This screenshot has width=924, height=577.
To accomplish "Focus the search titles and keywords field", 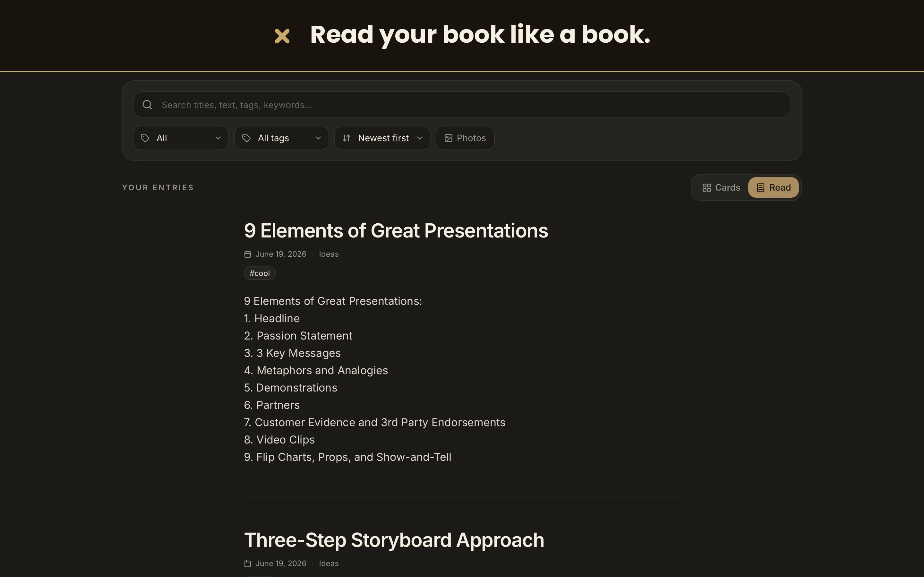I will point(462,105).
